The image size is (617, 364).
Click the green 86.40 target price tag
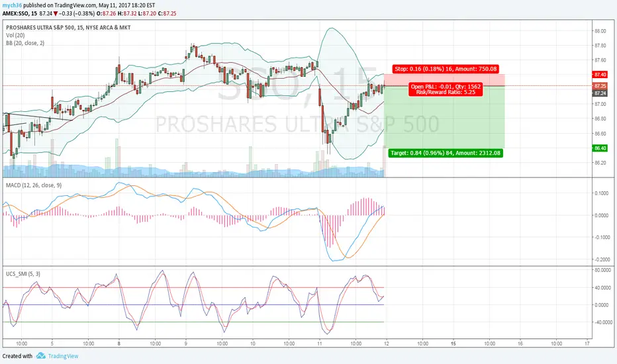pyautogui.click(x=600, y=148)
